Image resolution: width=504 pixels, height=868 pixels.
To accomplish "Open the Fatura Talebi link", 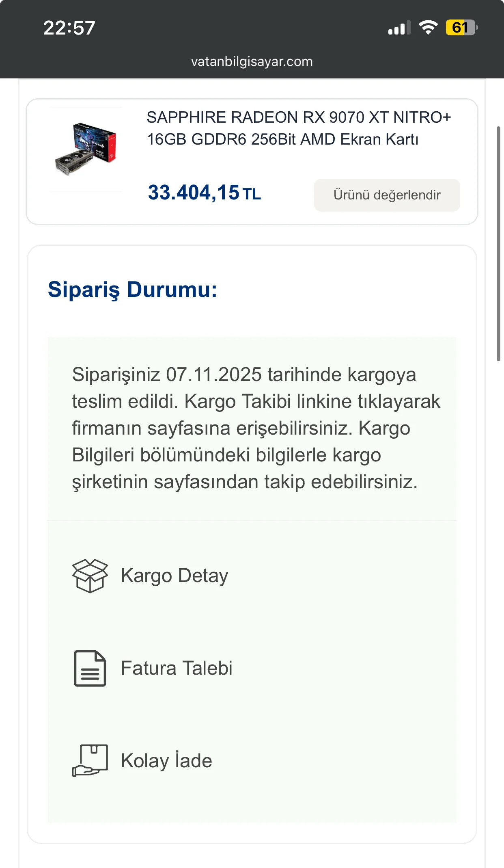I will click(x=177, y=668).
